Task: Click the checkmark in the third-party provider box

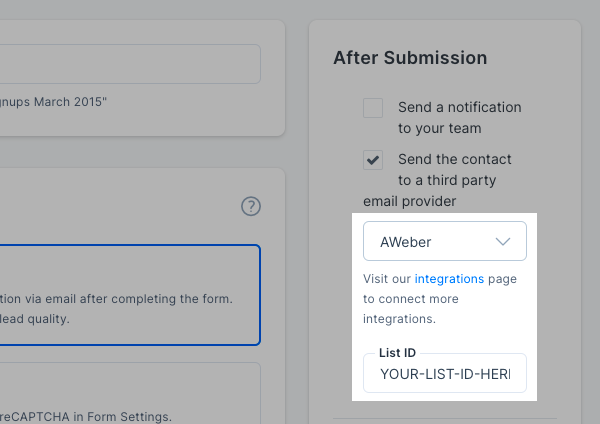Action: click(x=373, y=159)
